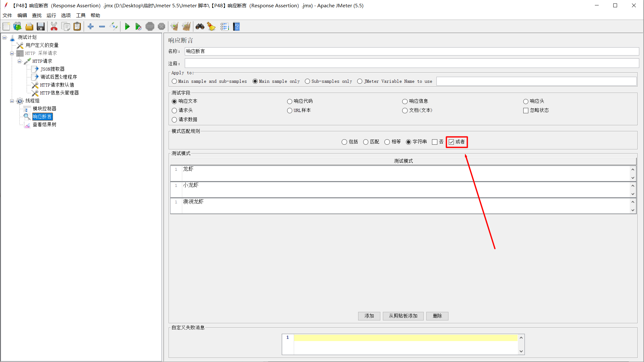Collapse 线程组 tree node

[x=12, y=101]
